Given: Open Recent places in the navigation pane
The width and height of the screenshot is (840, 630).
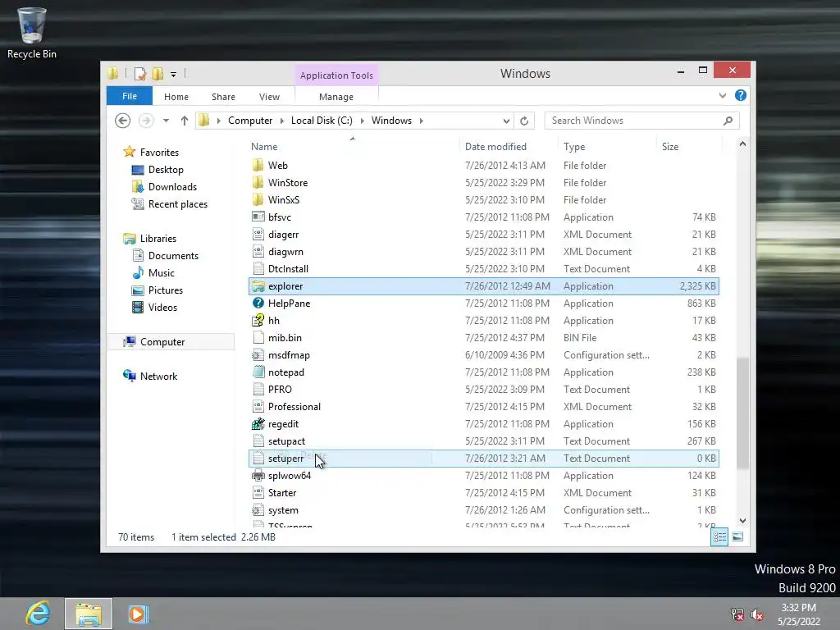Looking at the screenshot, I should pyautogui.click(x=178, y=204).
